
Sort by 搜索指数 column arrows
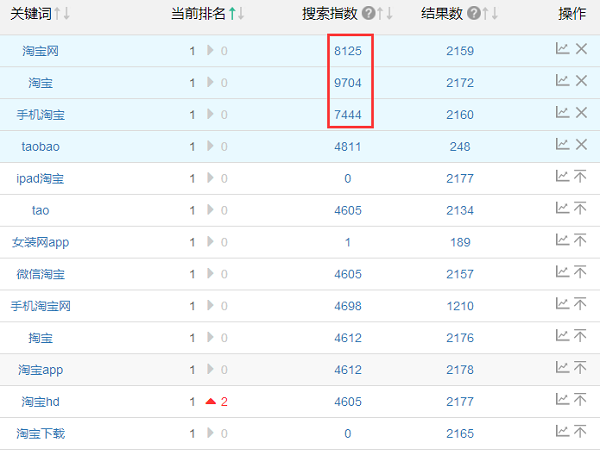point(385,14)
